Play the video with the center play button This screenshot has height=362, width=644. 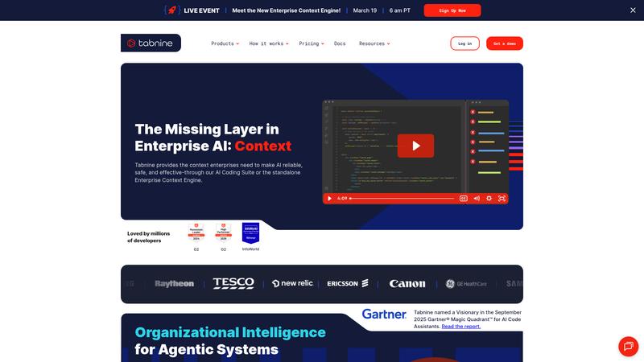[x=415, y=146]
